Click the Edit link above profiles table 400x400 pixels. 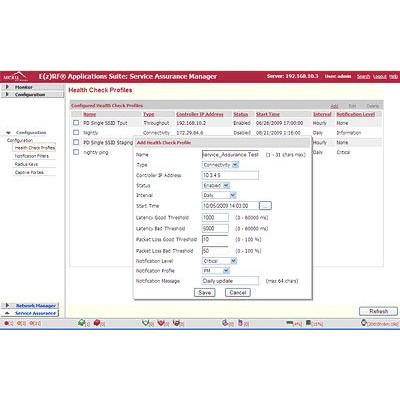pos(352,106)
